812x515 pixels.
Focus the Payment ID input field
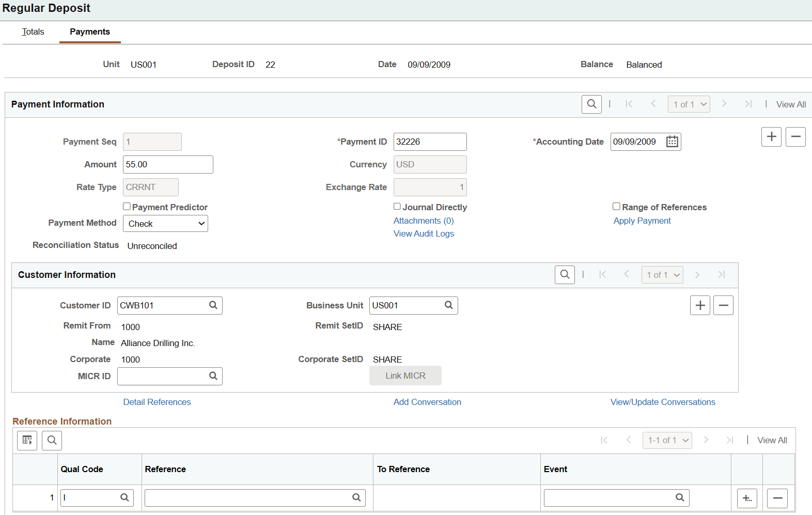(430, 142)
